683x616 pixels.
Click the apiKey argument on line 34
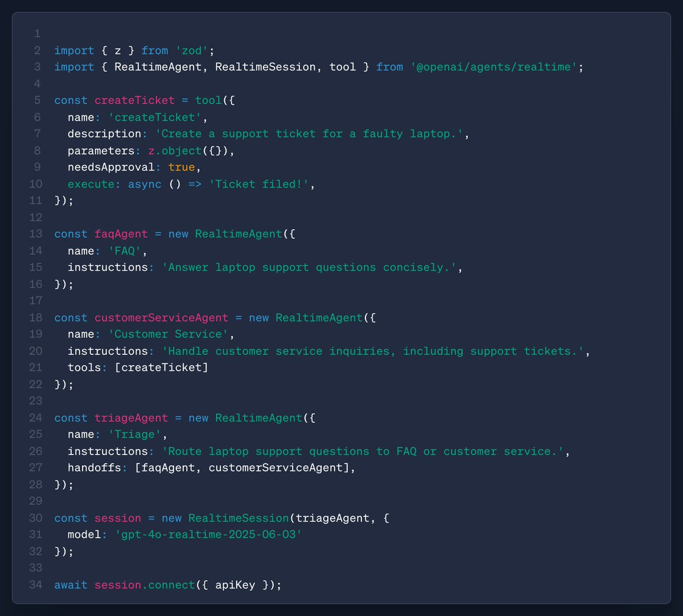coord(236,585)
